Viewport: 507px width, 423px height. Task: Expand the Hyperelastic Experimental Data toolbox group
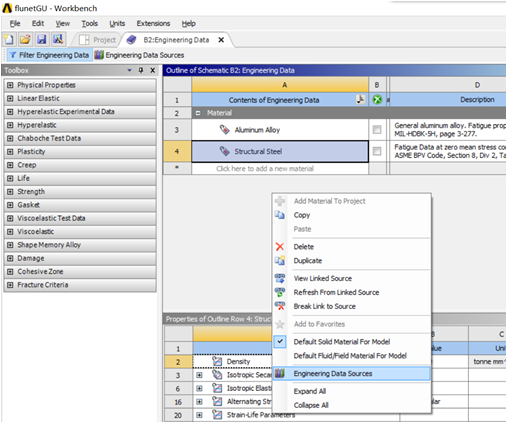point(10,112)
